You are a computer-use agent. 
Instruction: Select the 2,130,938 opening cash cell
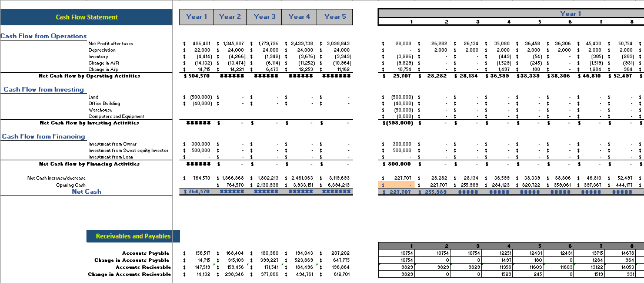point(265,185)
